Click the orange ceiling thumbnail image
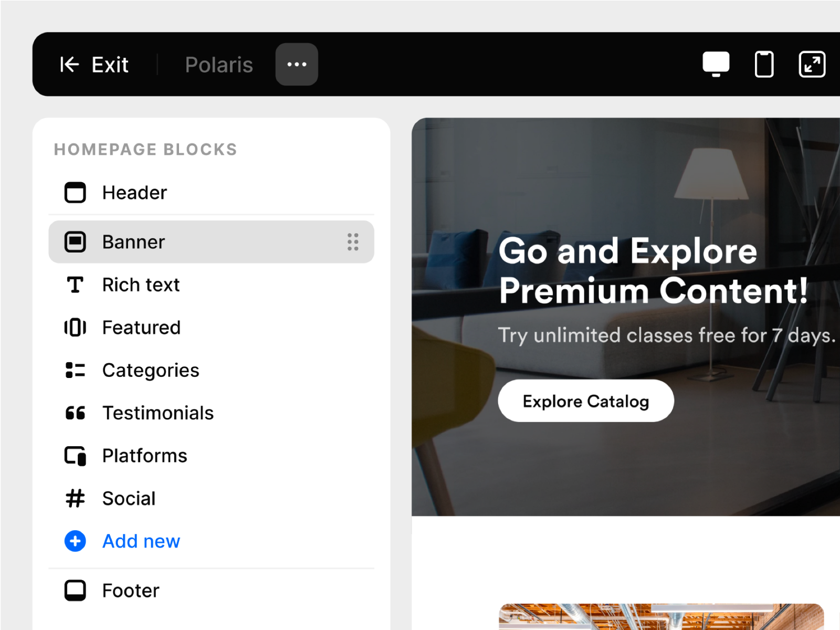 pos(661,616)
